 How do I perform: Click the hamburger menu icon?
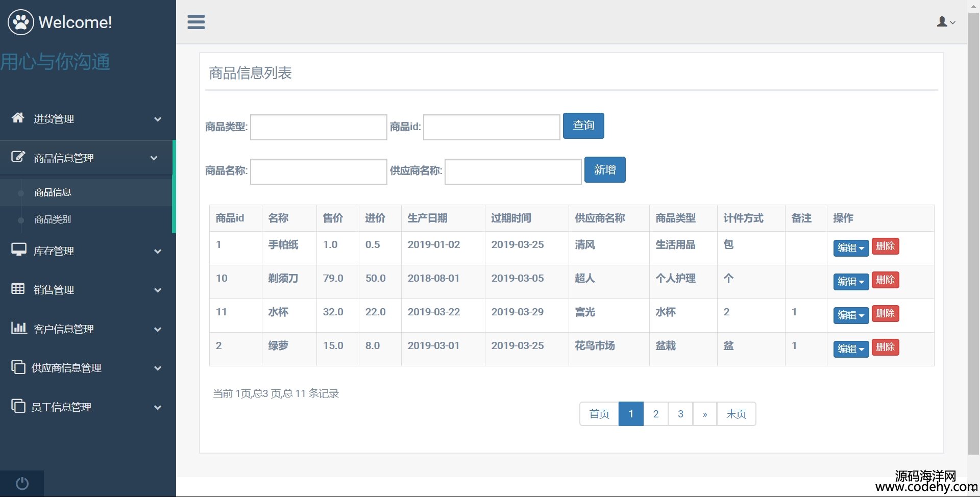(196, 22)
